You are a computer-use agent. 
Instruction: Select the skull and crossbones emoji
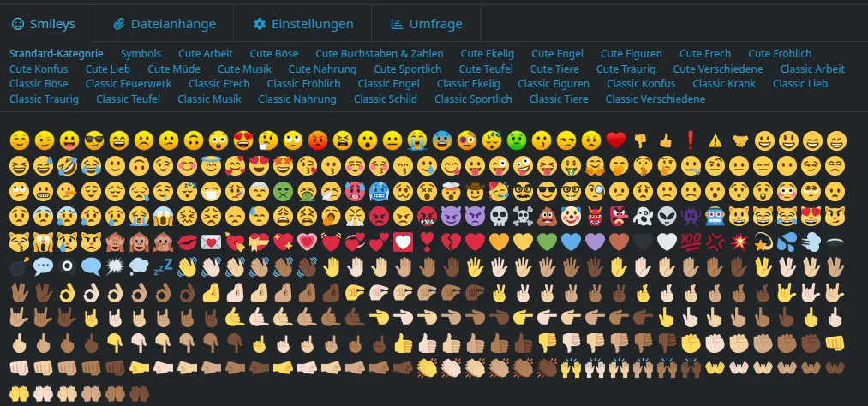point(524,217)
